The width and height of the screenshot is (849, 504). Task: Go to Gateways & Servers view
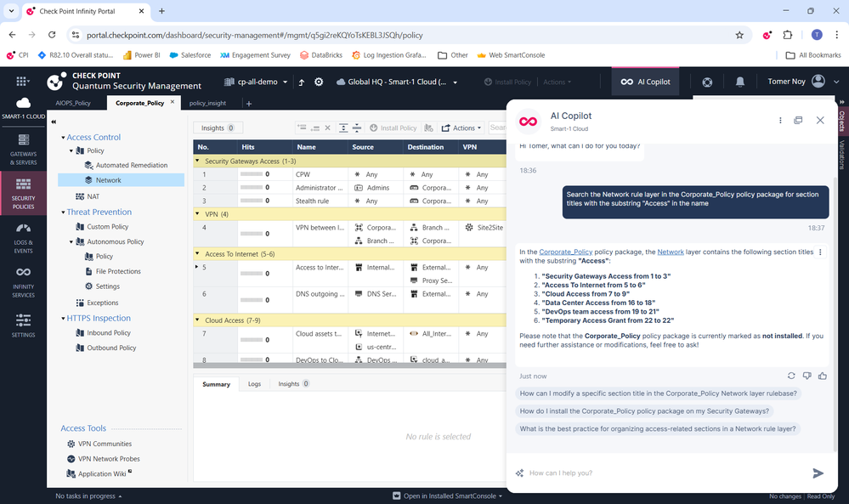click(23, 150)
